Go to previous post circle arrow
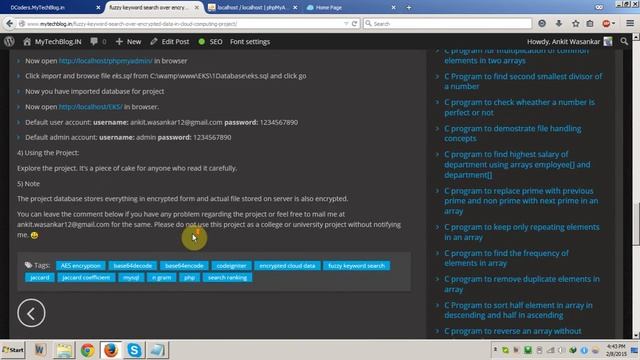 (31, 313)
